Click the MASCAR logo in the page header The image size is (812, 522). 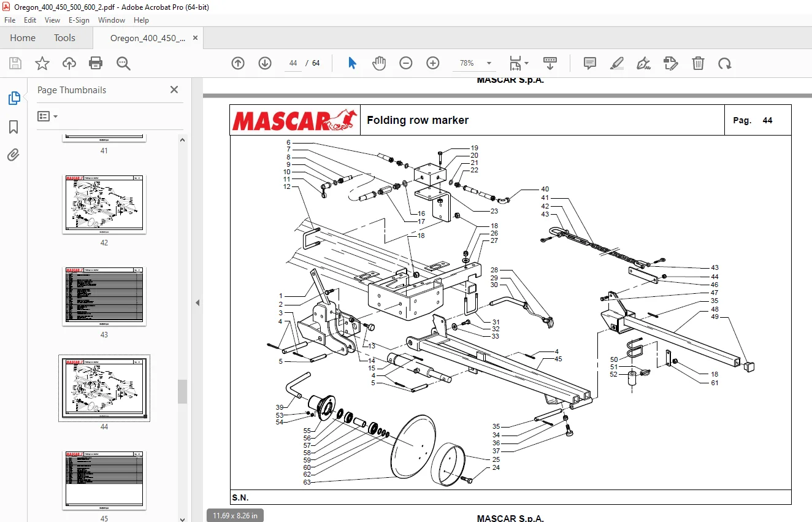coord(294,120)
